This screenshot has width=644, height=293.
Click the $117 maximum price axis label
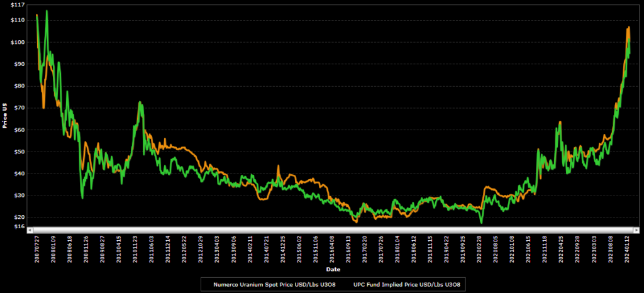pyautogui.click(x=18, y=5)
